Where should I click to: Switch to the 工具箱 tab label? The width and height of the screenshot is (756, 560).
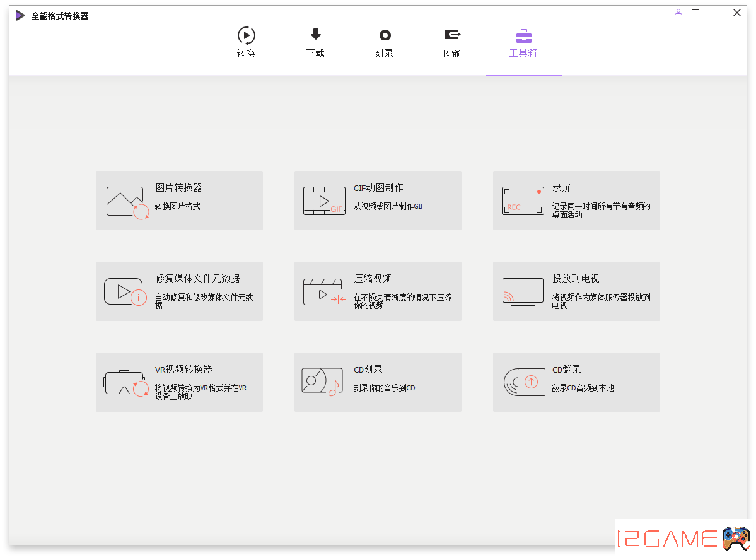click(x=523, y=53)
